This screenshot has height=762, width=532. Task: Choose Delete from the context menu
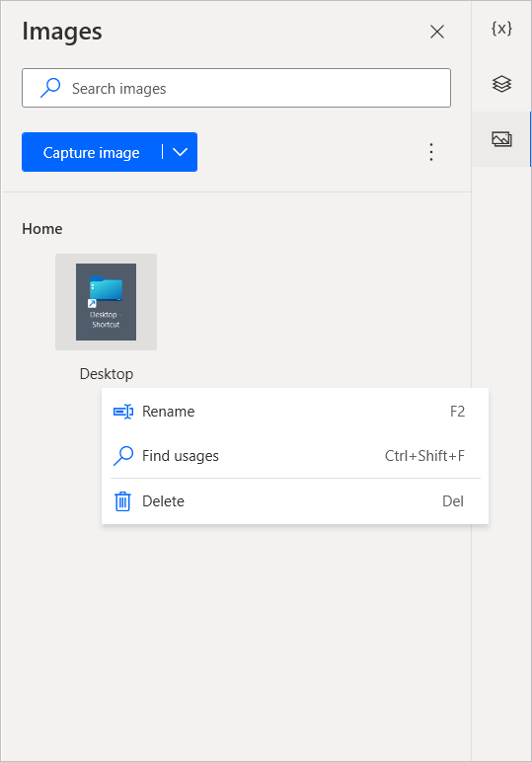tap(294, 501)
